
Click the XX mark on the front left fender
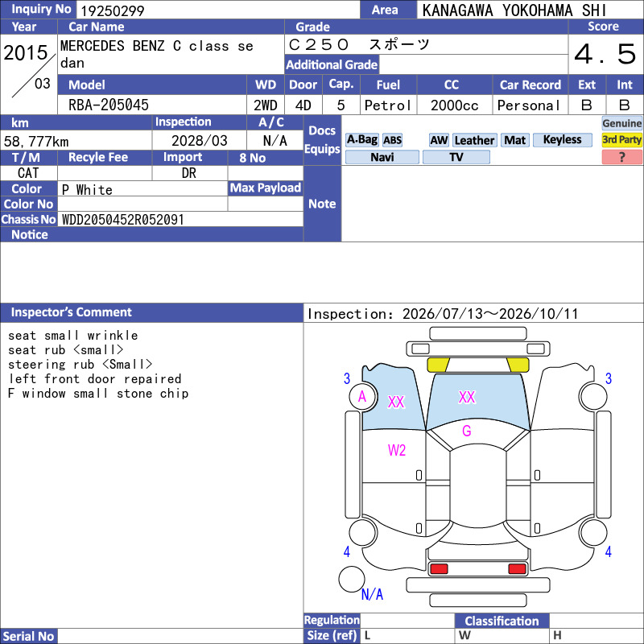tap(396, 402)
